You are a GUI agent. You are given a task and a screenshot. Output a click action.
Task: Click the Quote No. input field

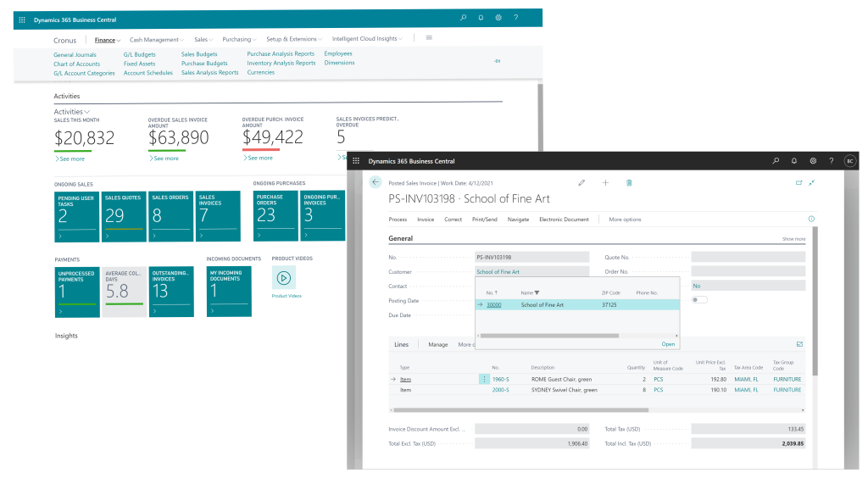coord(748,257)
